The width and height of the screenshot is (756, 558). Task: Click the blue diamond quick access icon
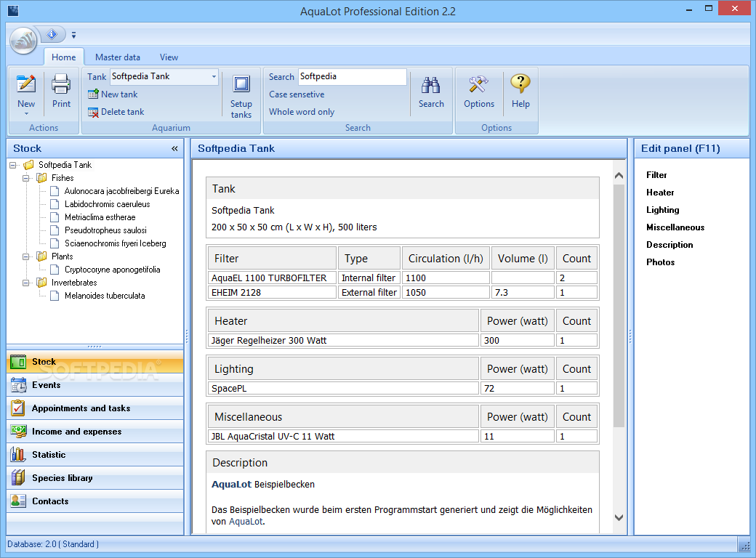tap(52, 34)
